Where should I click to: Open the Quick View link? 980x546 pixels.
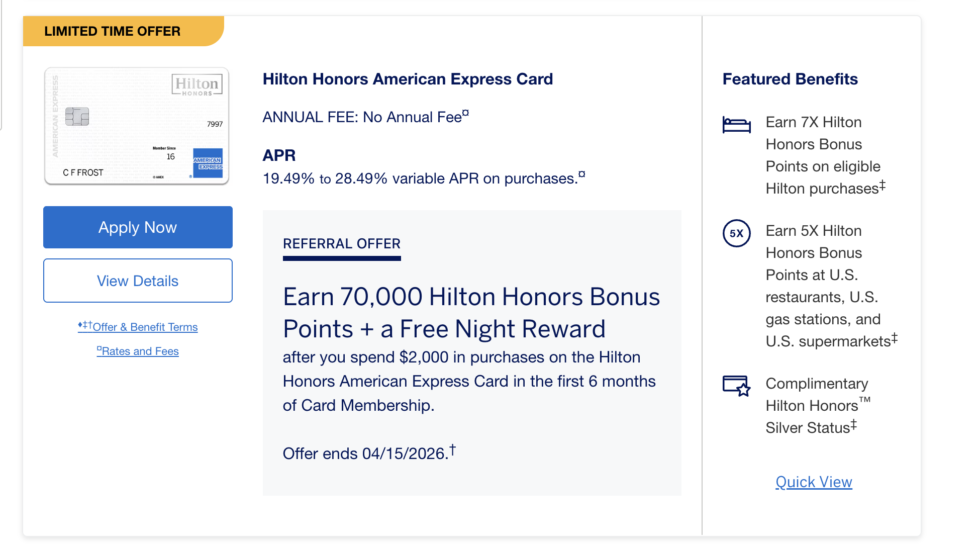[x=814, y=482]
